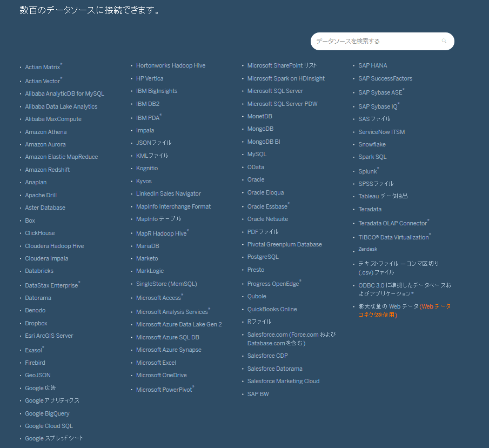Open the Web data connector link
This screenshot has height=448, width=489.
[405, 310]
